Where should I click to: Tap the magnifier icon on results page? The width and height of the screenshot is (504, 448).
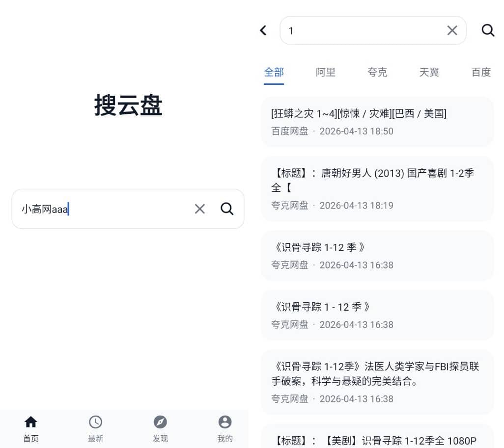(487, 30)
